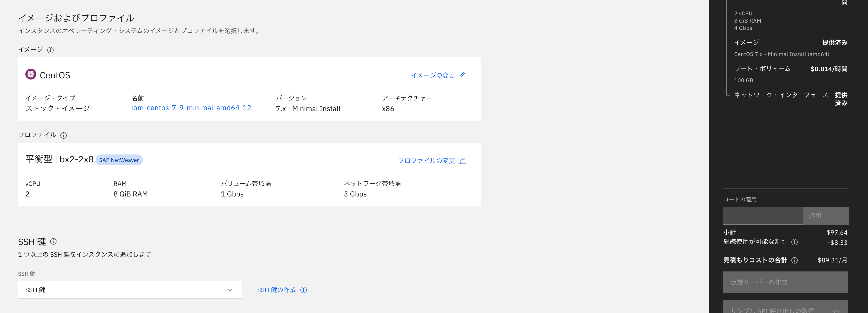
Task: Open the ibm-centos-7-9-minimal-amd64-12 image link
Action: point(191,108)
